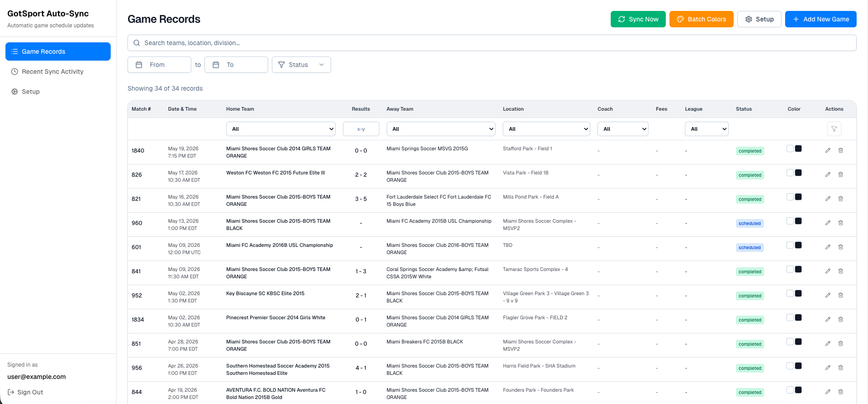Click the magnifier icon in search bar
Image resolution: width=868 pixels, height=404 pixels.
click(x=137, y=43)
